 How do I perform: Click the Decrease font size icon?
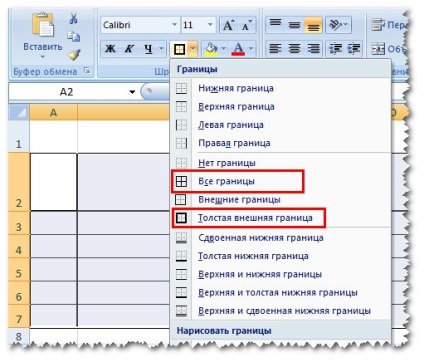tap(247, 25)
